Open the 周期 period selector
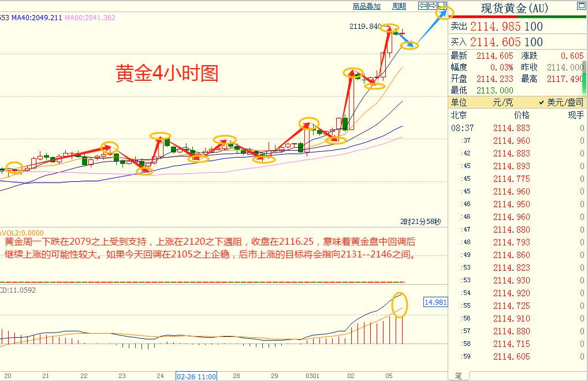Screen dimensions: 588x381 (x=399, y=6)
